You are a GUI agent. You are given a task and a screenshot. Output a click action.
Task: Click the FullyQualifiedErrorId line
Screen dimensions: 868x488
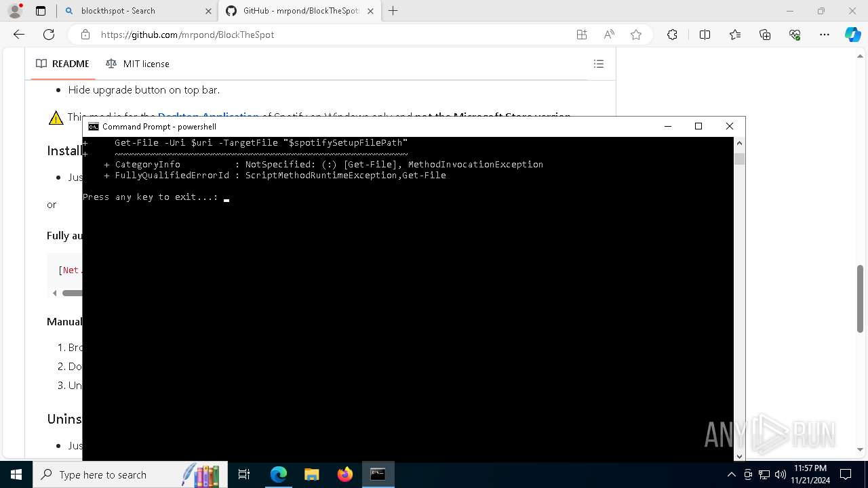[x=275, y=176]
